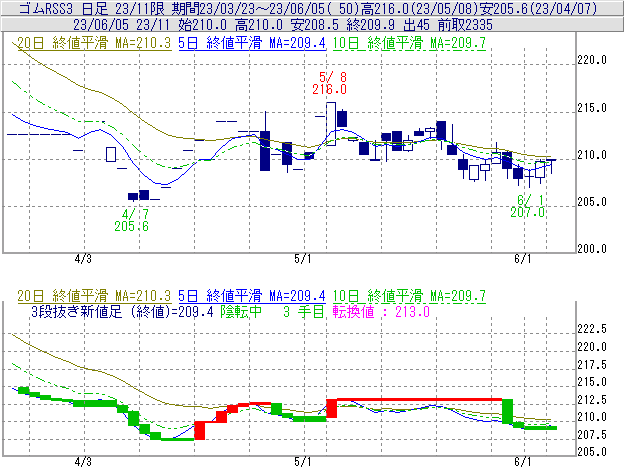Click the 222.5 axis label on lower chart
The image size is (624, 475).
point(592,329)
